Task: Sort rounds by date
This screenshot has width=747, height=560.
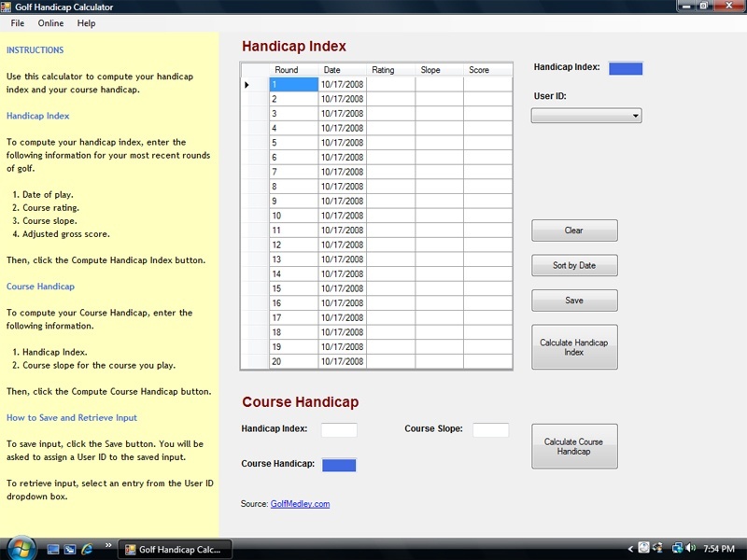Action: [x=573, y=265]
